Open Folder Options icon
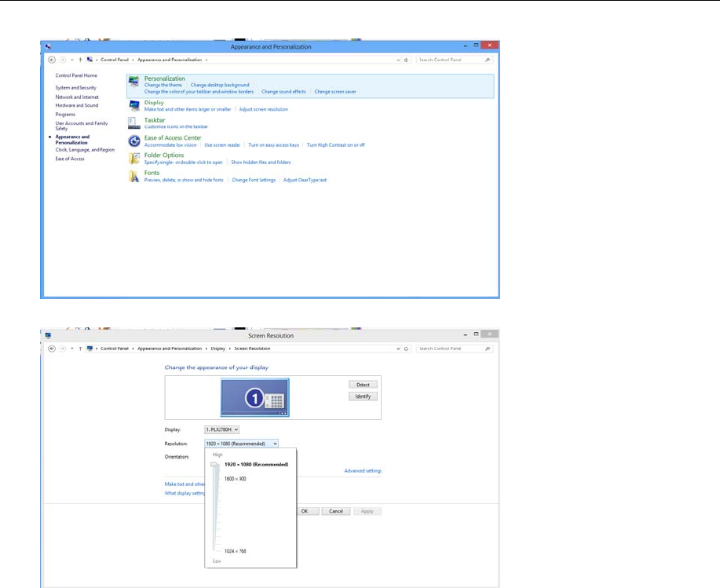Viewport: 720px width, 588px height. click(x=134, y=159)
